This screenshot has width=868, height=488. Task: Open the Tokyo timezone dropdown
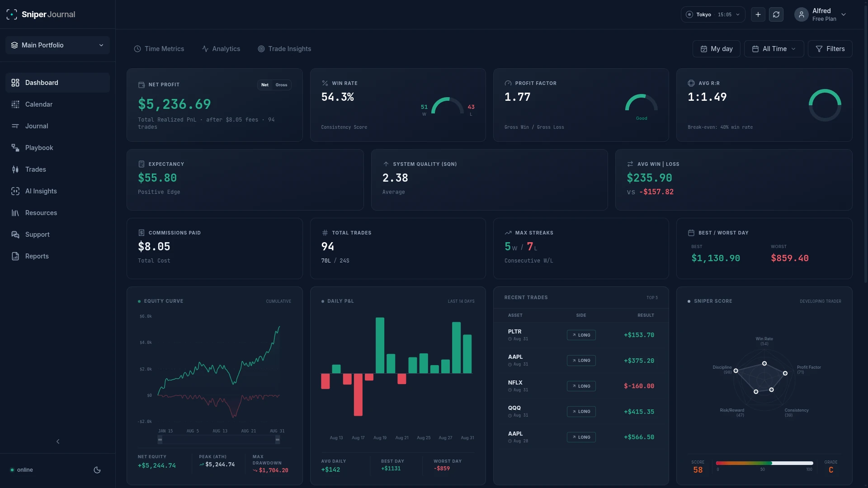click(x=713, y=14)
